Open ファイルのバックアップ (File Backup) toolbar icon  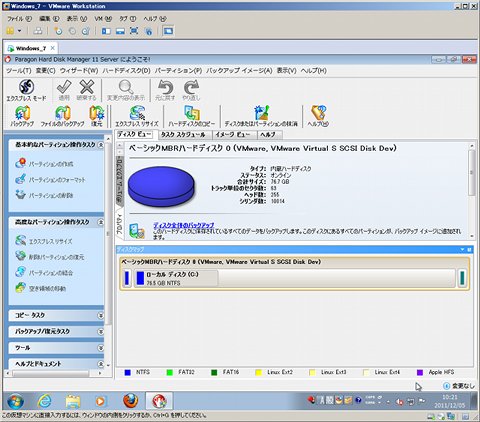point(63,113)
